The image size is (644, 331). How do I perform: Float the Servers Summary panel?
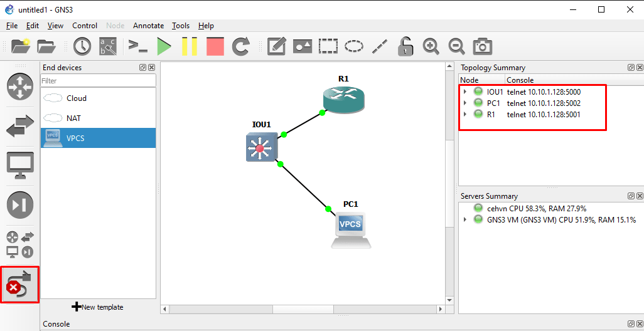(x=631, y=196)
